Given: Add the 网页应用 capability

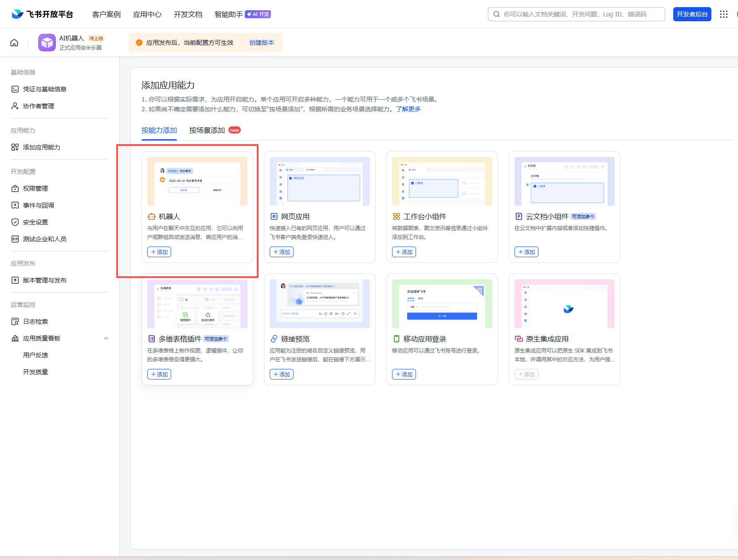Looking at the screenshot, I should tap(282, 252).
